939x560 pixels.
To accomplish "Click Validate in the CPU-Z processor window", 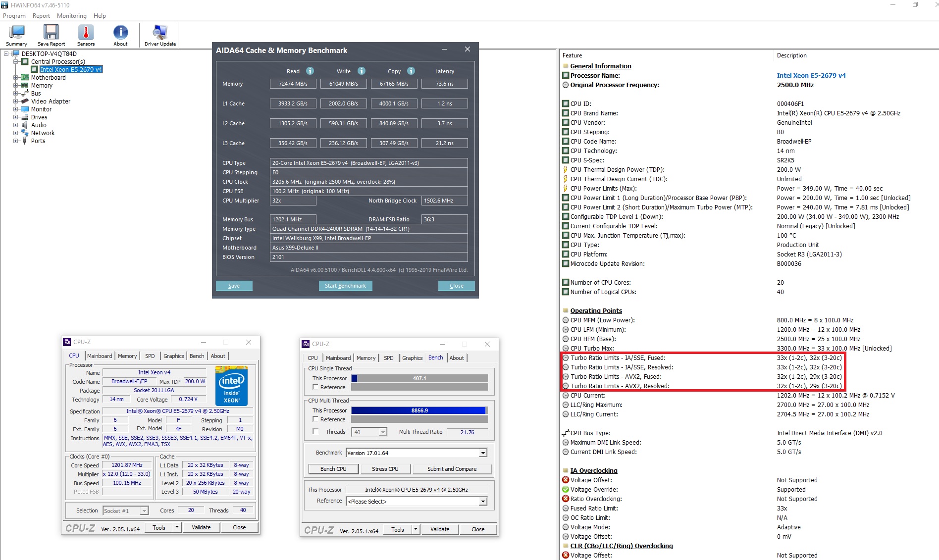I will point(201,527).
